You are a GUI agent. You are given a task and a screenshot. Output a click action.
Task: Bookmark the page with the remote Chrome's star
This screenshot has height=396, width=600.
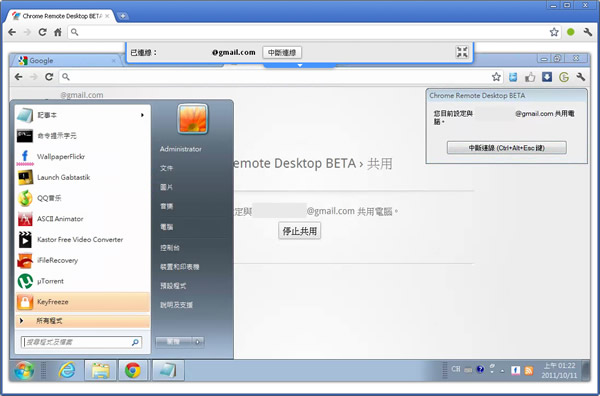[x=496, y=77]
